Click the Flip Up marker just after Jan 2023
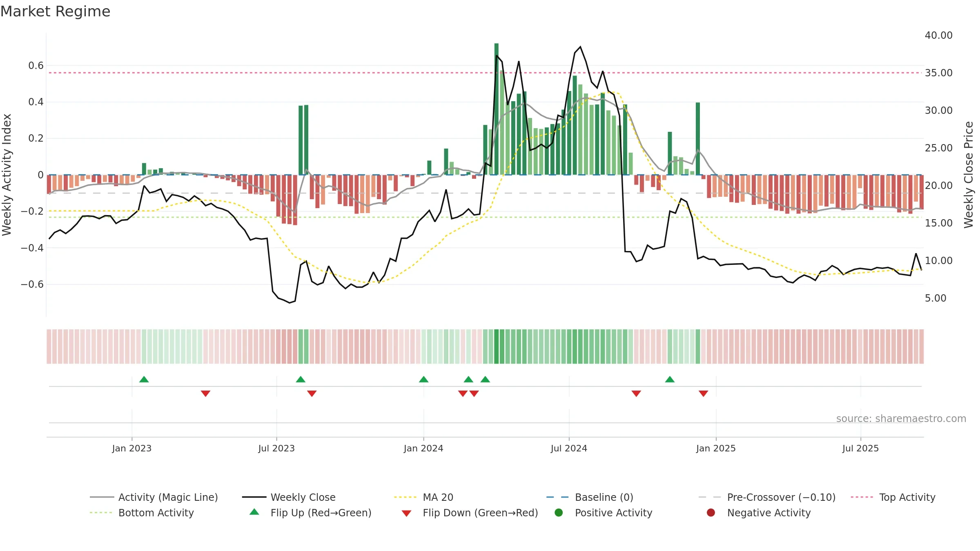Viewport: 980px width, 551px height. (x=144, y=379)
